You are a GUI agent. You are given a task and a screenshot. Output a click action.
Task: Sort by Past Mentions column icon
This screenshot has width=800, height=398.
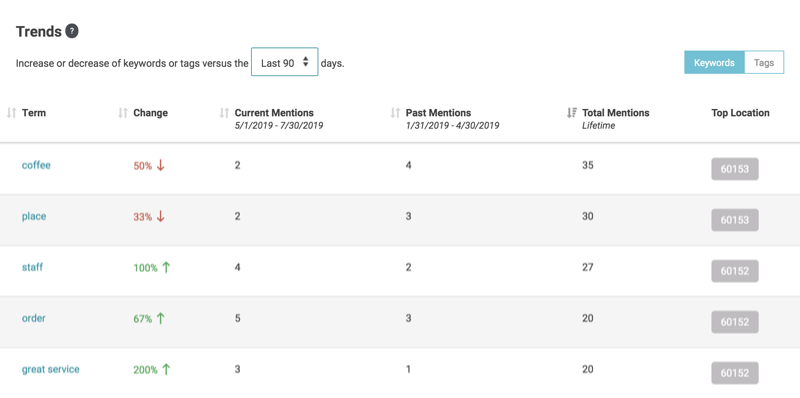(395, 113)
